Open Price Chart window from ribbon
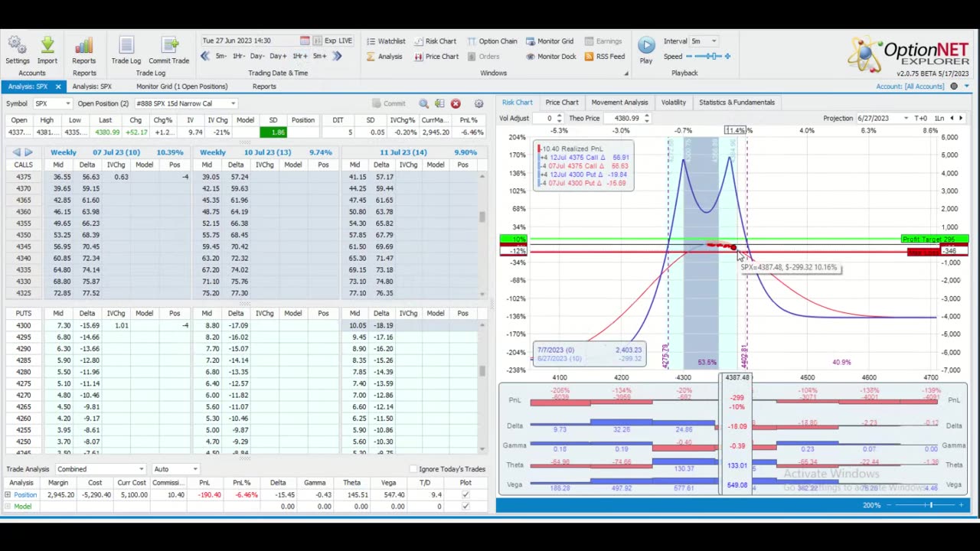Viewport: 980px width, 551px height. (x=436, y=57)
